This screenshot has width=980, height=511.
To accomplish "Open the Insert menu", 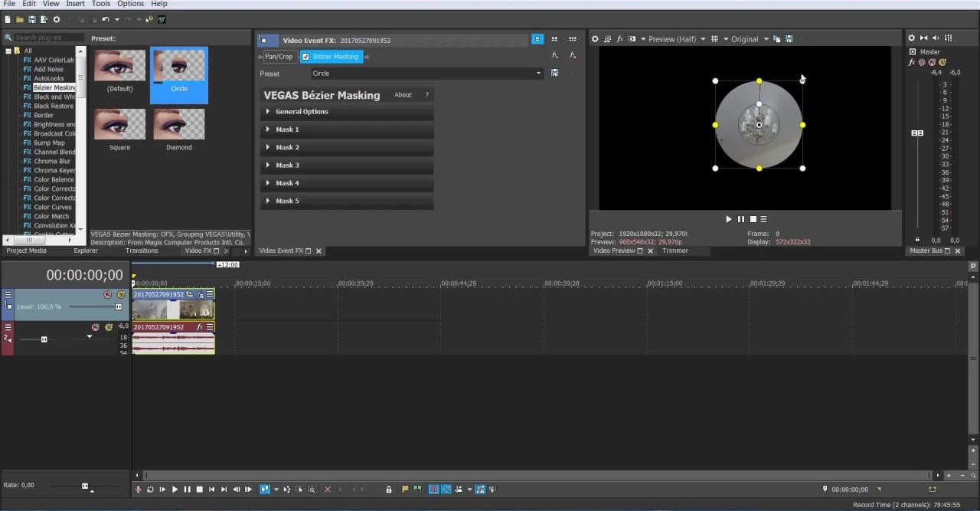I will pos(75,4).
